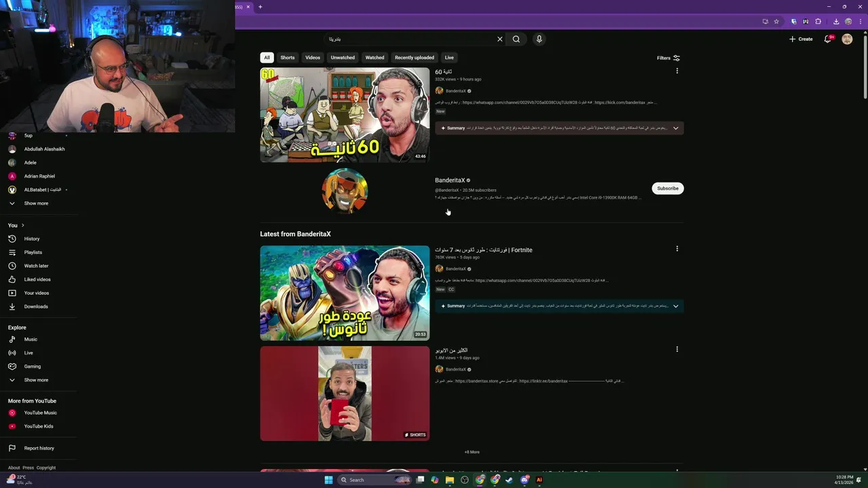Open the About footer link
Viewport: 868px width, 488px height.
pos(14,468)
